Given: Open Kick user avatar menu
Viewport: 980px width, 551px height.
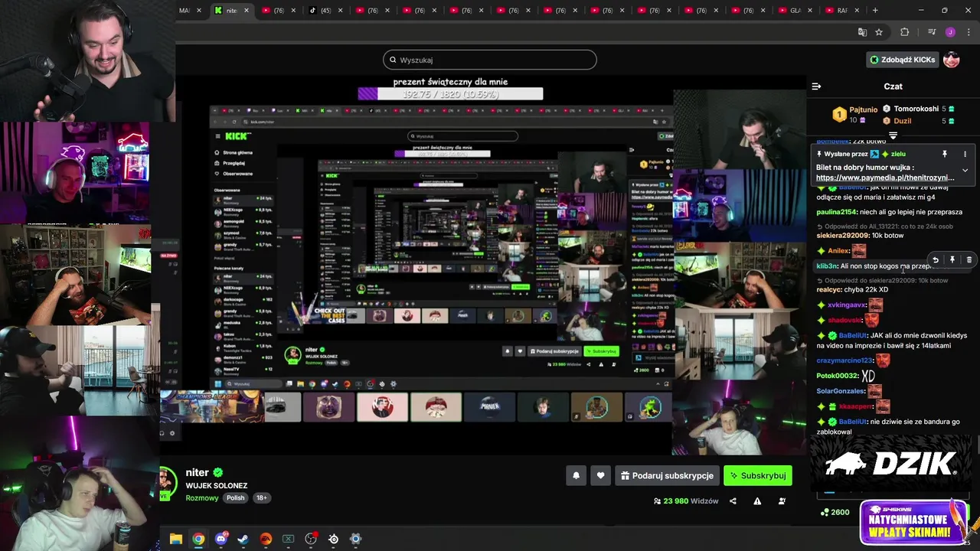Looking at the screenshot, I should 952,60.
